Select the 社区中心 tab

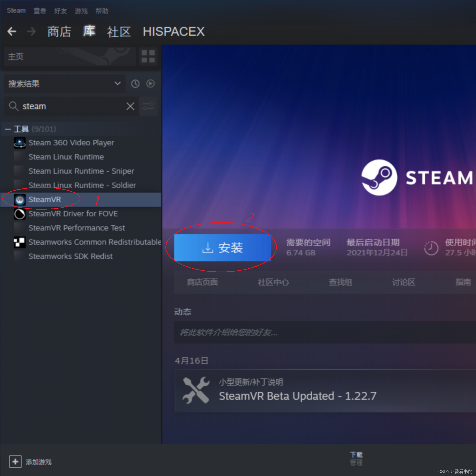click(x=273, y=282)
